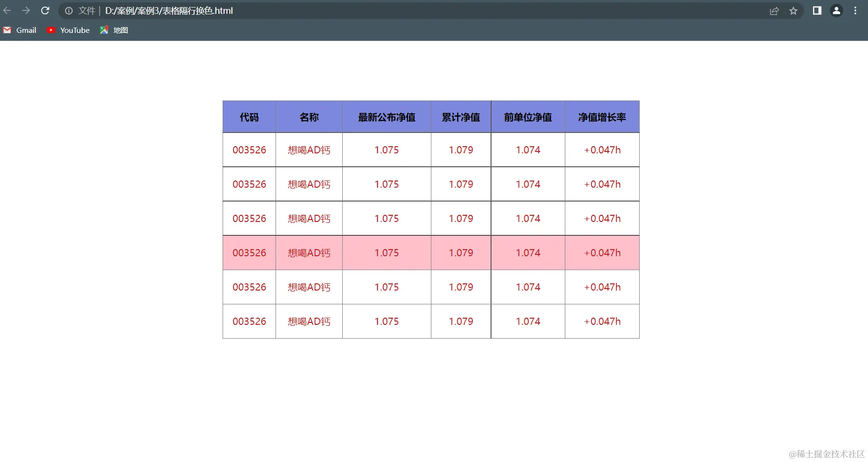Click 1.079 in the pink highlighted row
This screenshot has width=868, height=462.
[x=461, y=253]
